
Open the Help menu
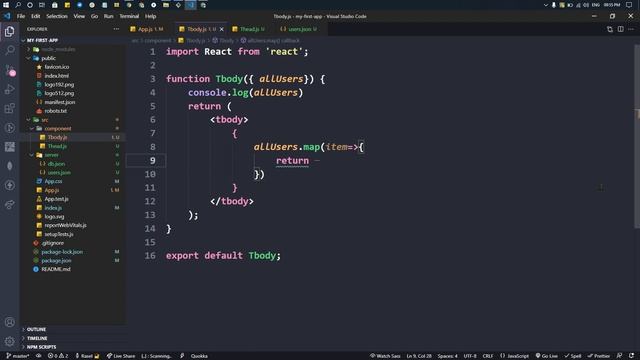tap(150, 16)
